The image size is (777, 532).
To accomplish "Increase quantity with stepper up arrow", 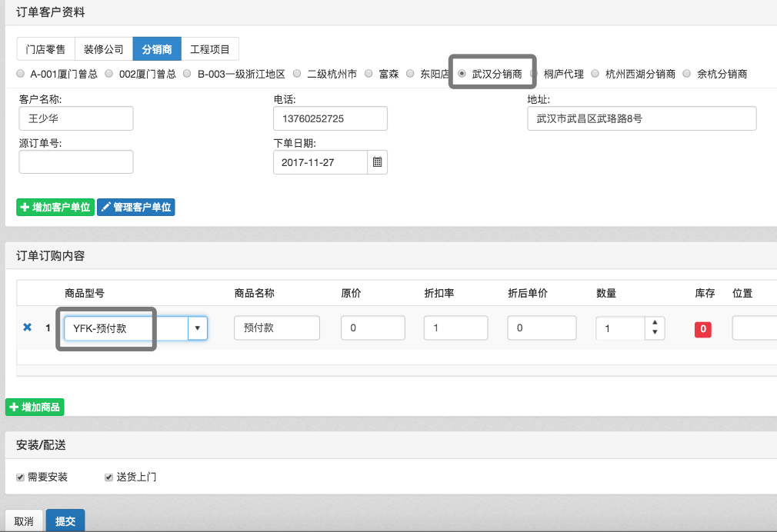I will [x=655, y=322].
